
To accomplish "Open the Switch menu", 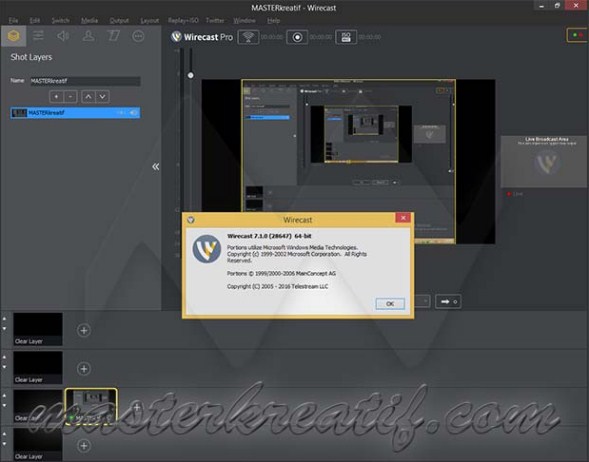I will point(60,20).
